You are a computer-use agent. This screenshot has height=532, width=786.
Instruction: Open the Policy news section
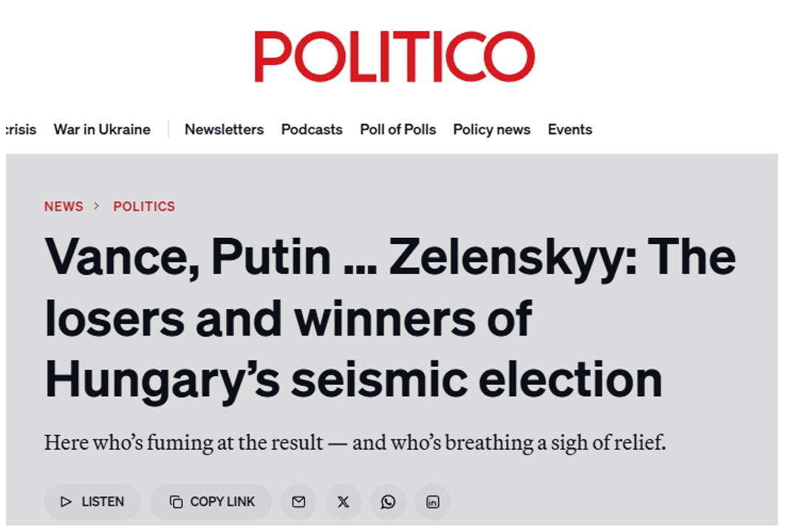(492, 129)
